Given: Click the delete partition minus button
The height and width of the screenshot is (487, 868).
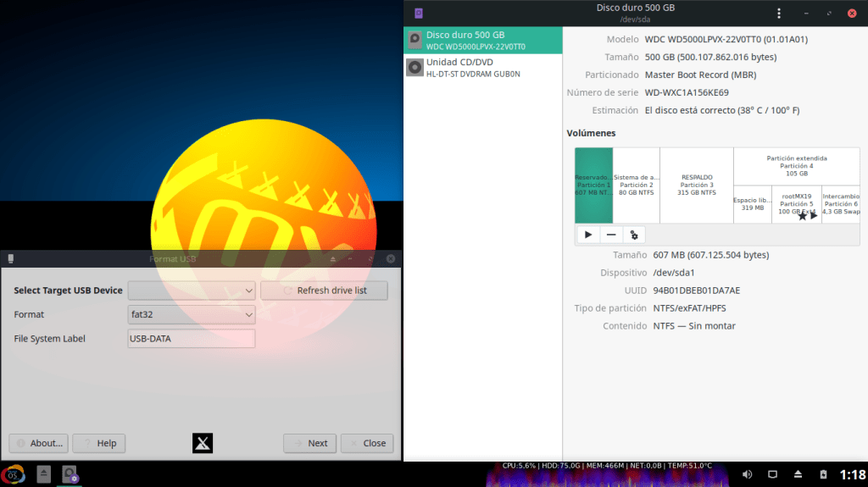Looking at the screenshot, I should 610,235.
